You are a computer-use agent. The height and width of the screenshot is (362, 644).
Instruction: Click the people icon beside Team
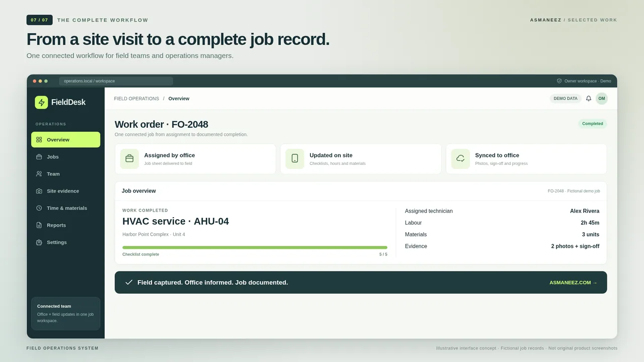click(x=39, y=174)
